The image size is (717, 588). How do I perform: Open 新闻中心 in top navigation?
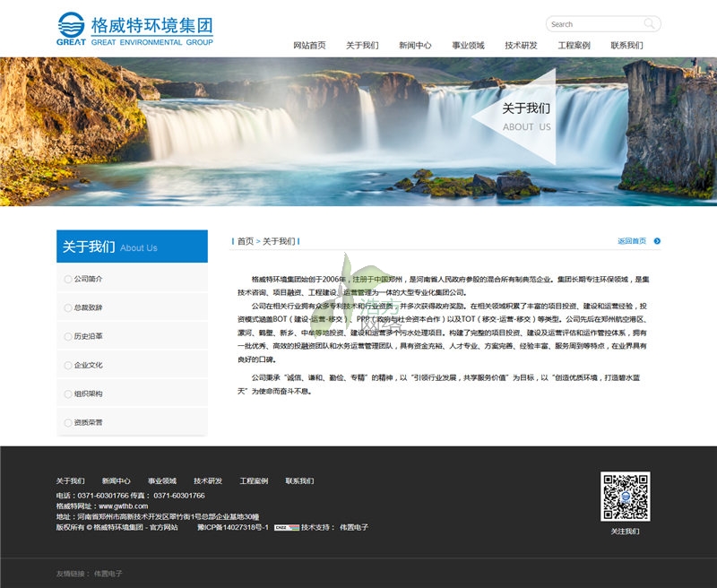415,45
